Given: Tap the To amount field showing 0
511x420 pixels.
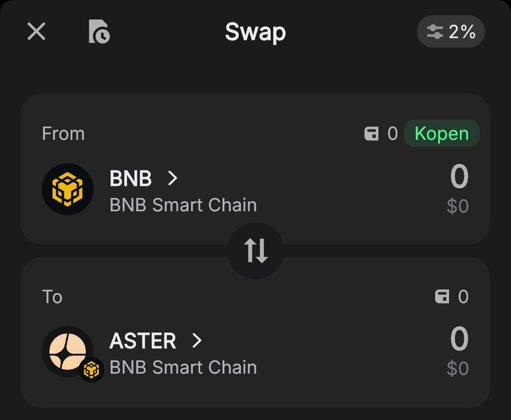Looking at the screenshot, I should tap(459, 340).
